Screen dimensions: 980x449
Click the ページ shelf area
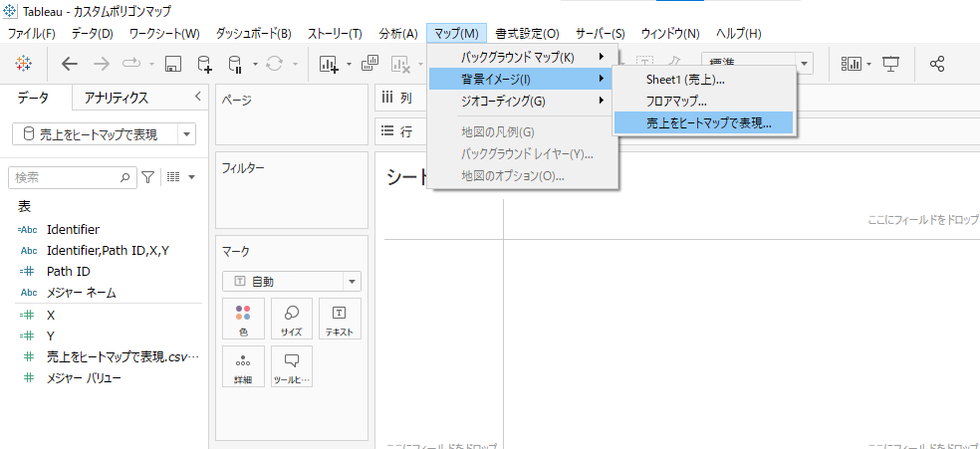coord(292,114)
